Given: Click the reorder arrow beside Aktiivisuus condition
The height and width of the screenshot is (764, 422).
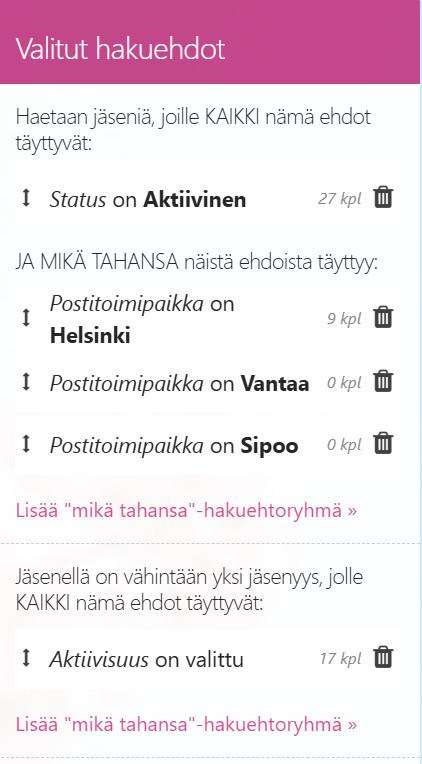Looking at the screenshot, I should (26, 658).
